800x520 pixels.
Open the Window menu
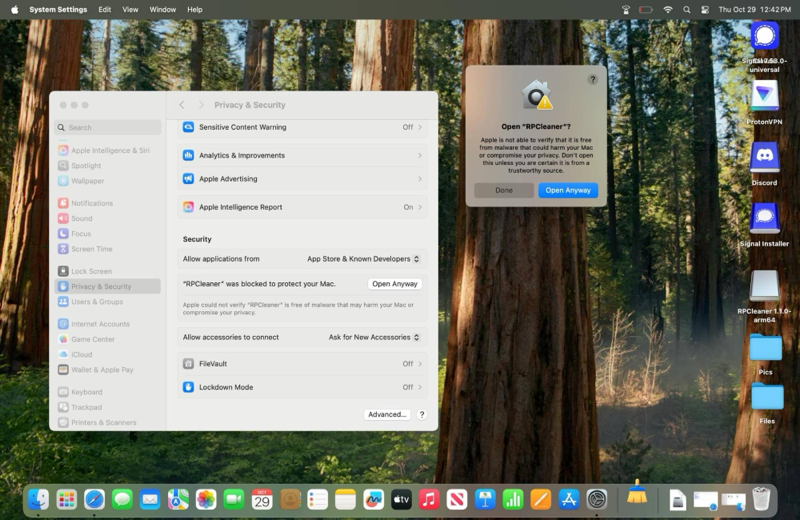tap(163, 9)
